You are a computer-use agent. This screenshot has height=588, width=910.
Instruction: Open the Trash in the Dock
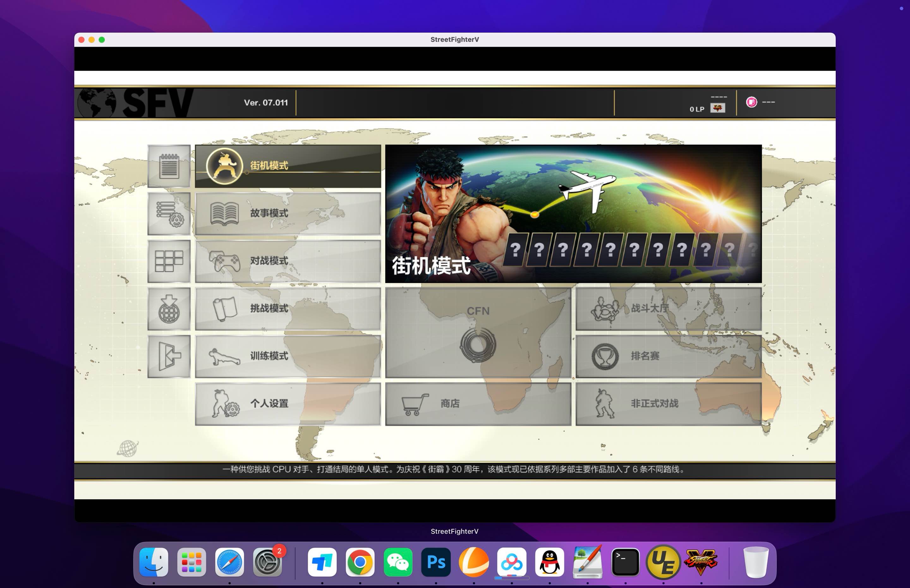coord(756,562)
